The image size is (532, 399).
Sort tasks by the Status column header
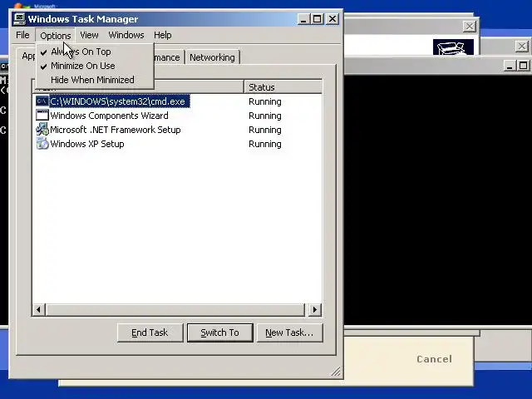283,87
